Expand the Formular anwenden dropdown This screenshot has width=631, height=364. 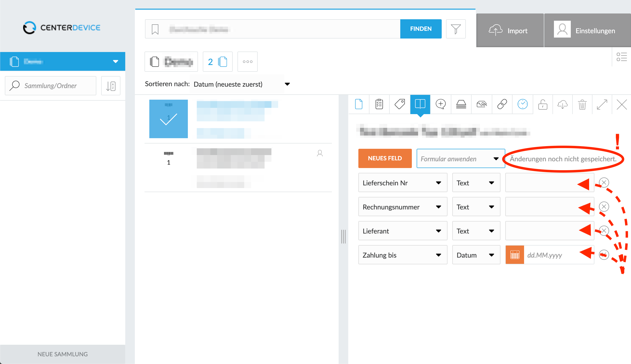460,158
